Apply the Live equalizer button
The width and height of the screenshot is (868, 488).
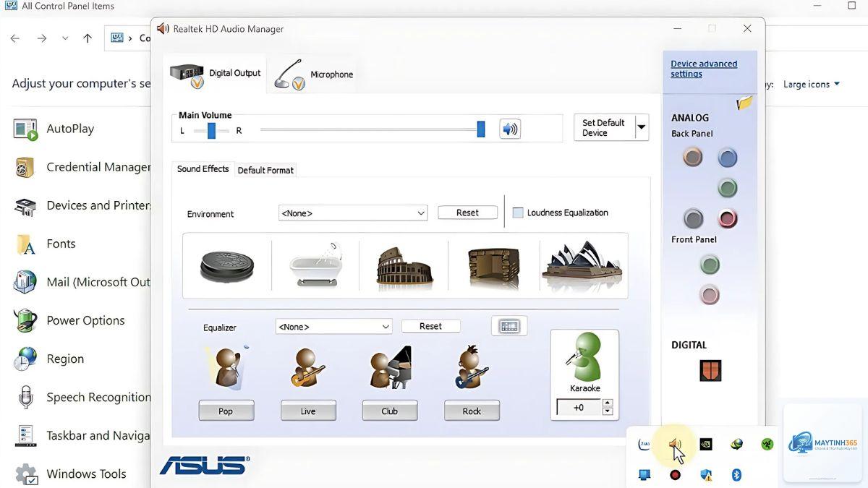coord(308,411)
